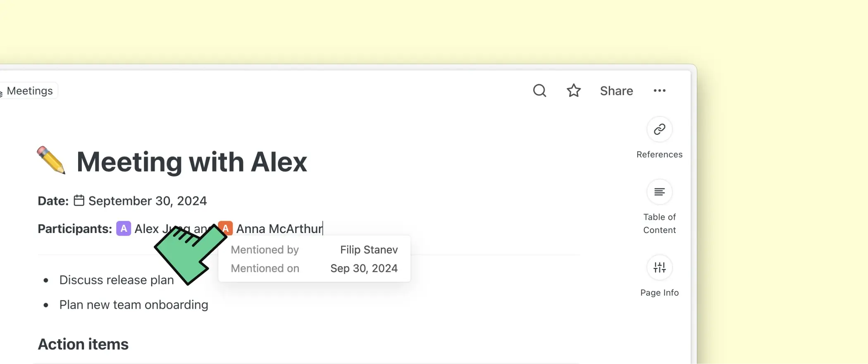Open the Page Info panel

click(659, 267)
